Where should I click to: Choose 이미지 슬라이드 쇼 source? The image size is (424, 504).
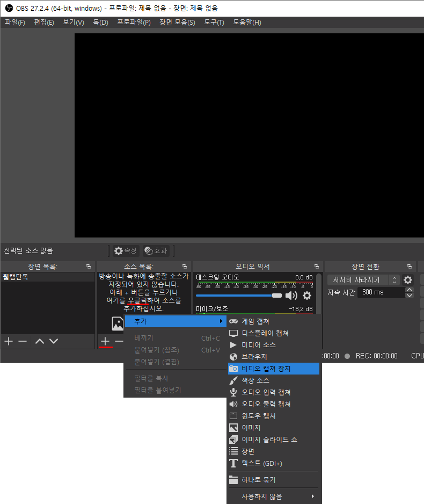pyautogui.click(x=274, y=440)
